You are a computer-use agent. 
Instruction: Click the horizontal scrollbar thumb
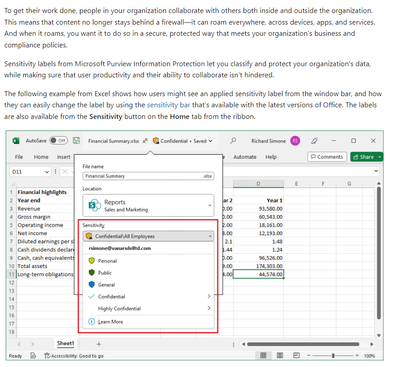303,344
